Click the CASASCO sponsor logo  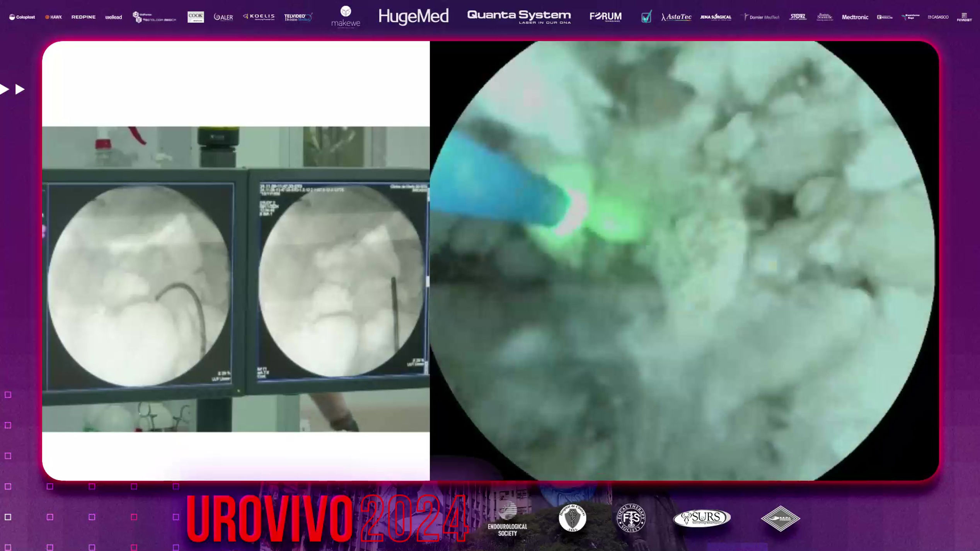coord(938,17)
